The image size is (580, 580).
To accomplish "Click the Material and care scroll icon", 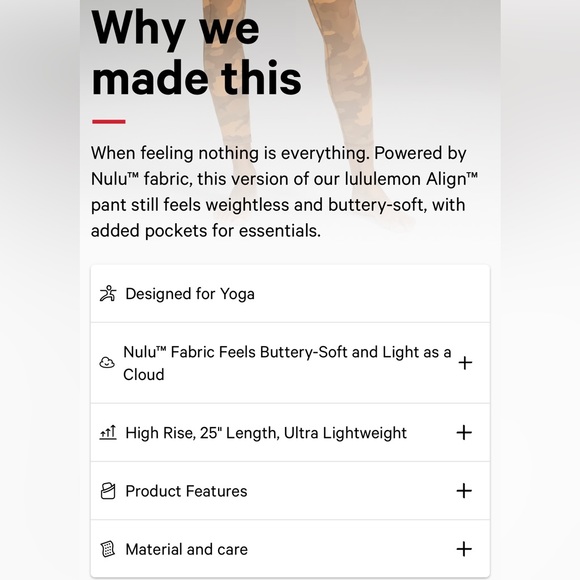I will 108,549.
